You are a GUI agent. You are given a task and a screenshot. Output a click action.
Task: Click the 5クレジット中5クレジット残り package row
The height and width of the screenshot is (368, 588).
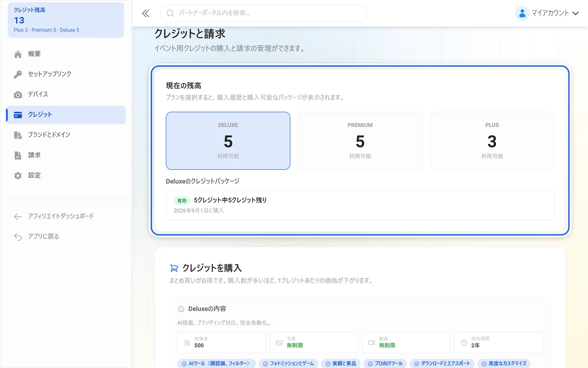coord(360,205)
